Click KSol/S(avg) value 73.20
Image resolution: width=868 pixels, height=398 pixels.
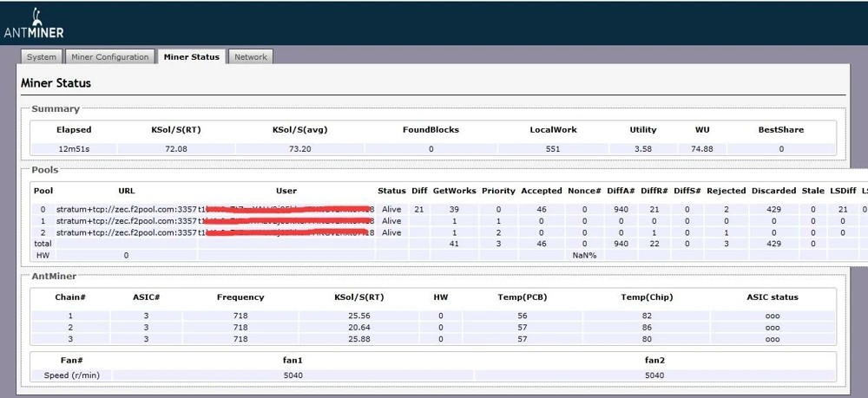(x=299, y=148)
